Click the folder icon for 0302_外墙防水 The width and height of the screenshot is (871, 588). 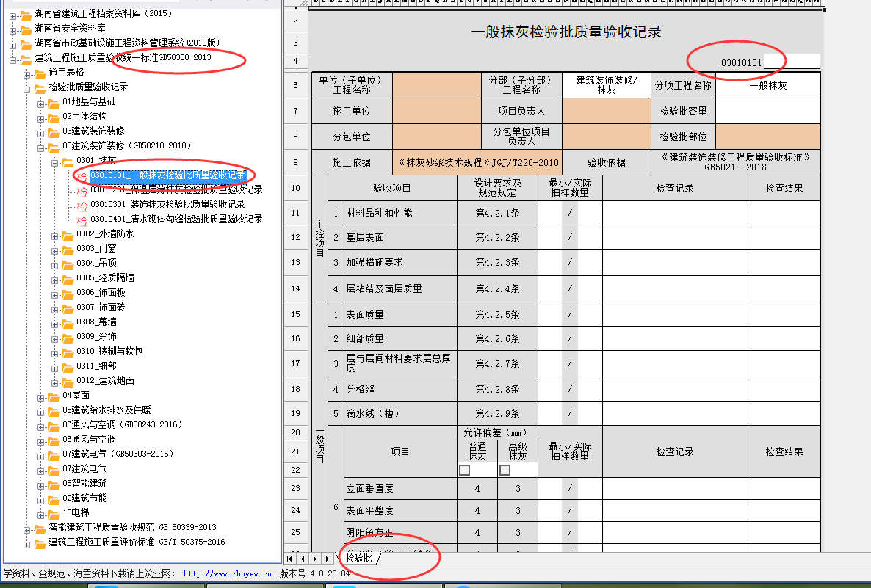(68, 234)
